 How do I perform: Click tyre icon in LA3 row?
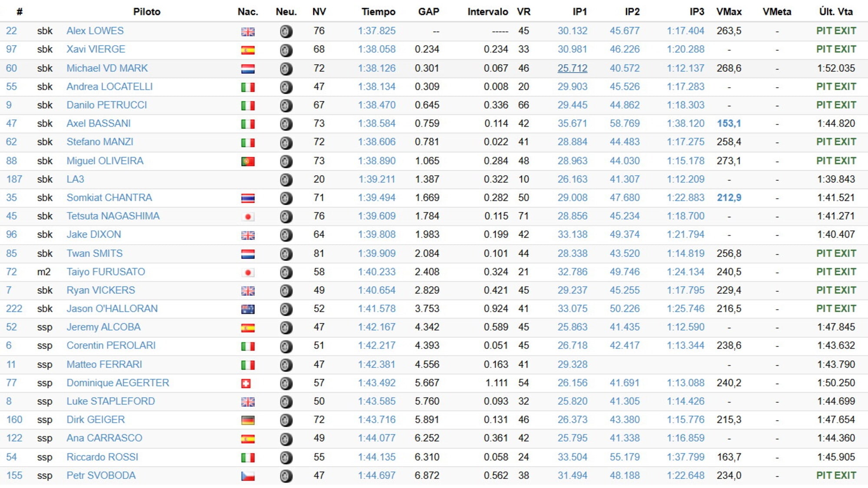coord(286,180)
